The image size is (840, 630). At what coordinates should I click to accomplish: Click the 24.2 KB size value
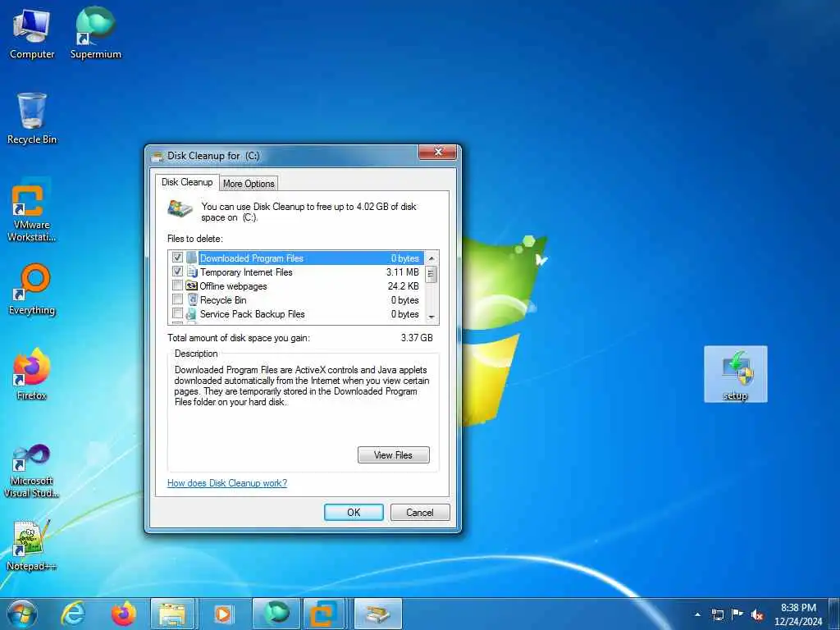coord(404,286)
